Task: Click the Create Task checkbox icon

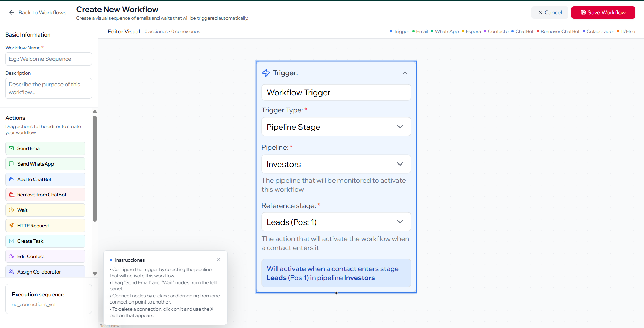Action: (11, 241)
